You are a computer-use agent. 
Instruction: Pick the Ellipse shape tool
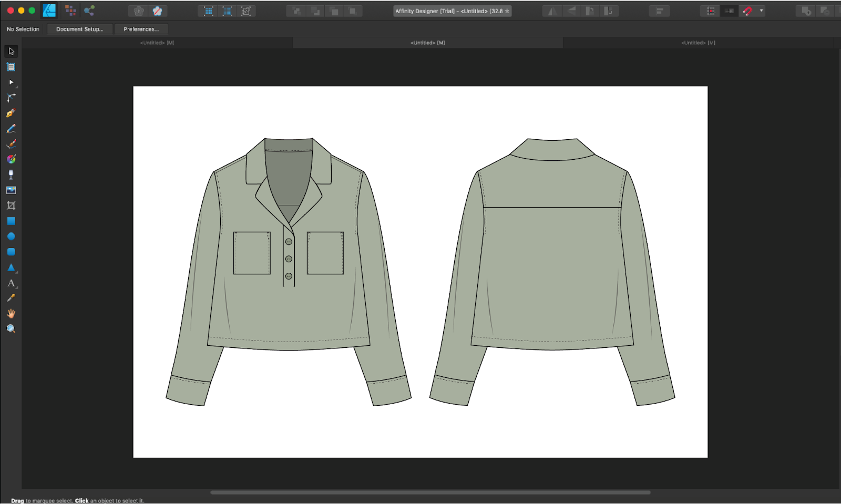pyautogui.click(x=11, y=236)
